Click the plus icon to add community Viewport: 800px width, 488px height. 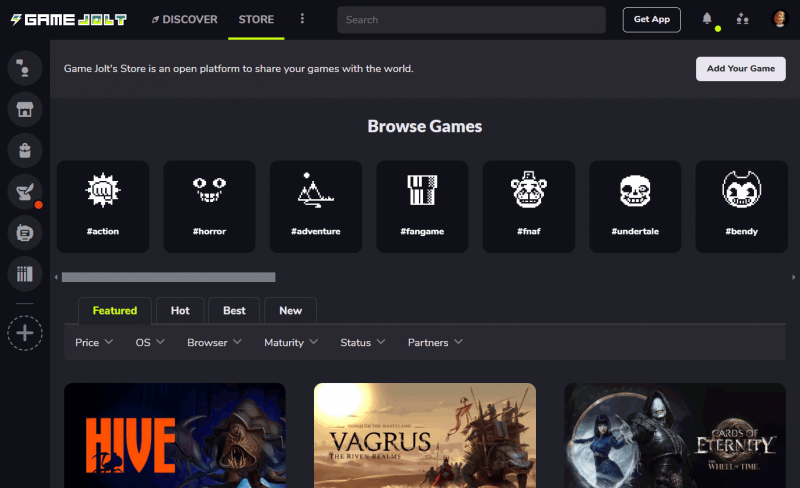pyautogui.click(x=25, y=333)
